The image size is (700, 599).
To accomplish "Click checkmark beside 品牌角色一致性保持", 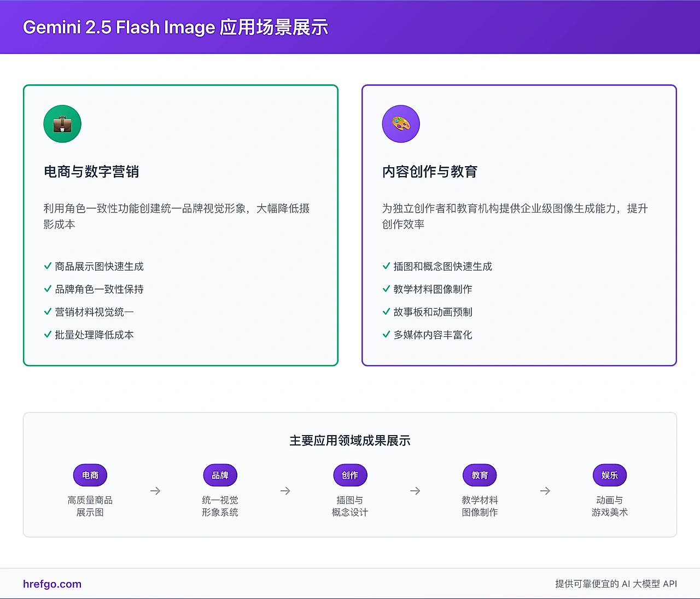I will tap(48, 289).
